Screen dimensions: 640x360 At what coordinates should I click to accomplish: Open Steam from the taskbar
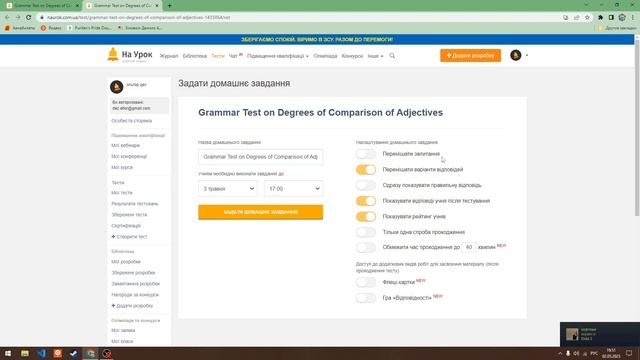point(74,353)
